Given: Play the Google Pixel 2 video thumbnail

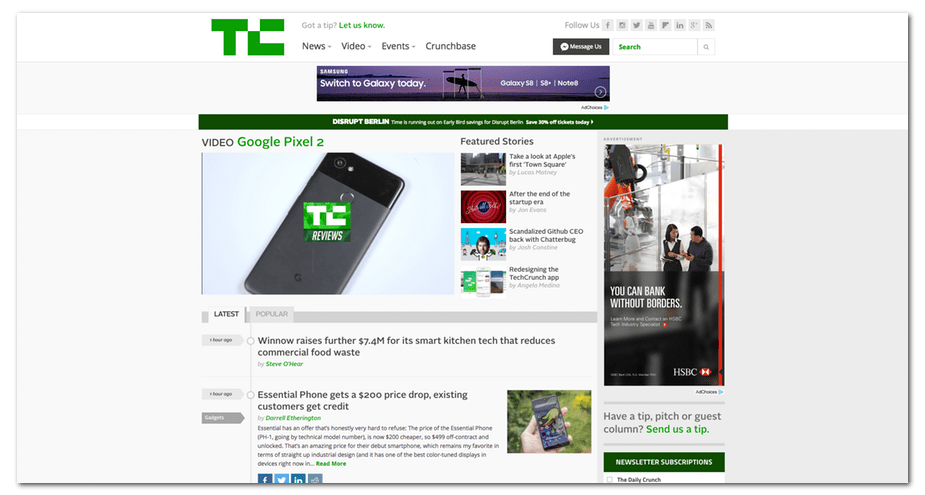Looking at the screenshot, I should click(328, 224).
